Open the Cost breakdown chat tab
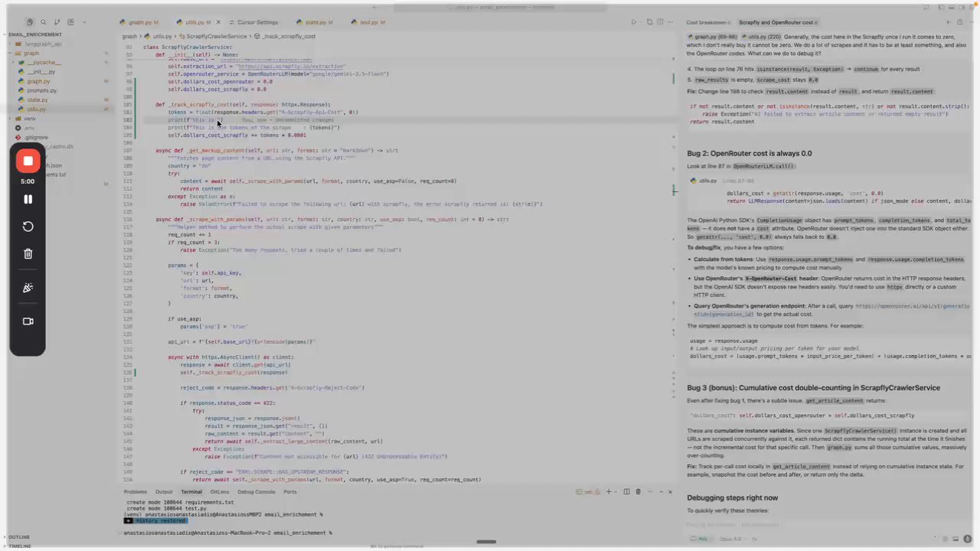The height and width of the screenshot is (551, 980). 707,22
